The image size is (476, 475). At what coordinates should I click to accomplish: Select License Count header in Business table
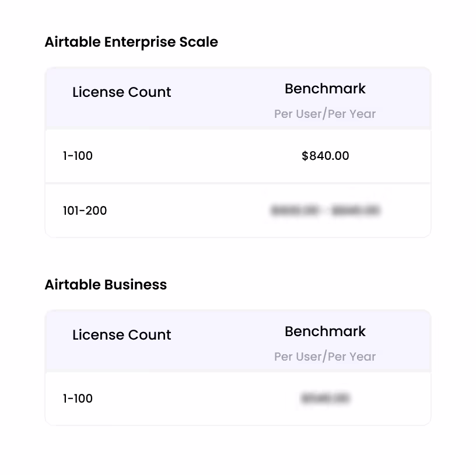click(x=121, y=335)
